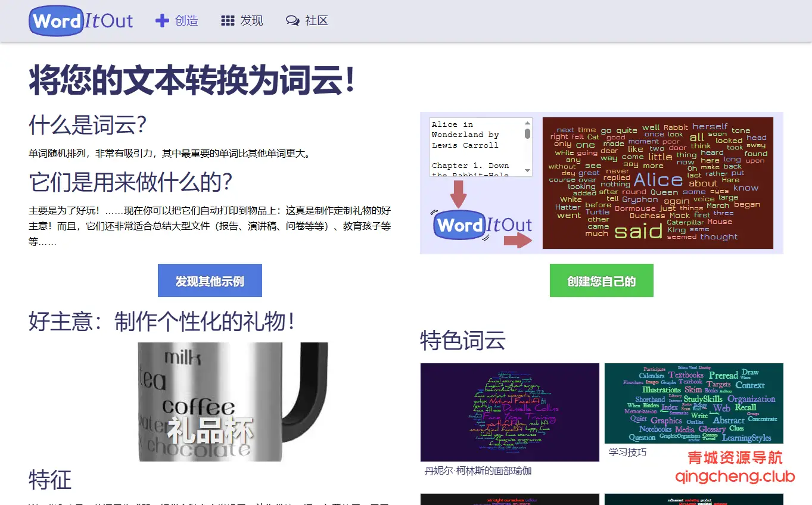
Task: Click the plus icon beside 创造
Action: (x=161, y=21)
